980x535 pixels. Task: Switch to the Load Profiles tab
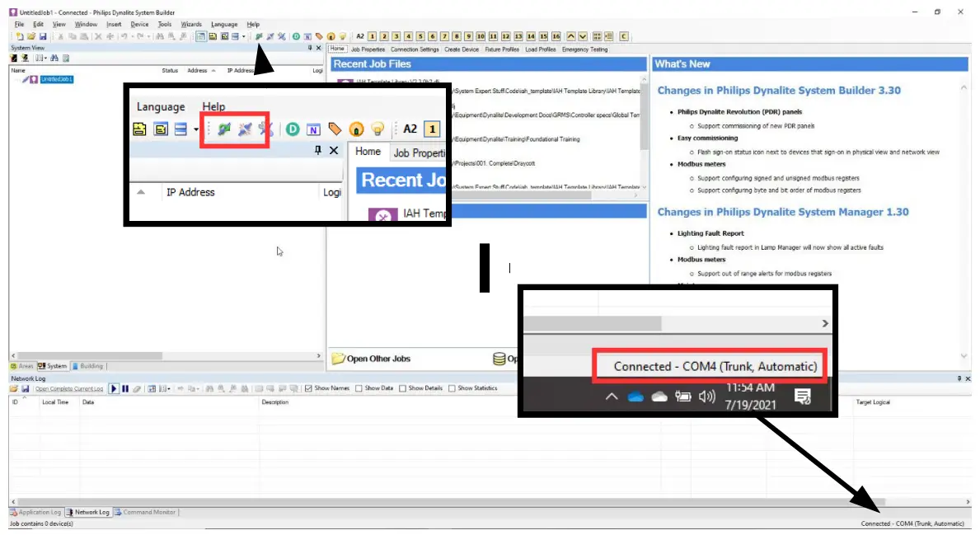[541, 49]
